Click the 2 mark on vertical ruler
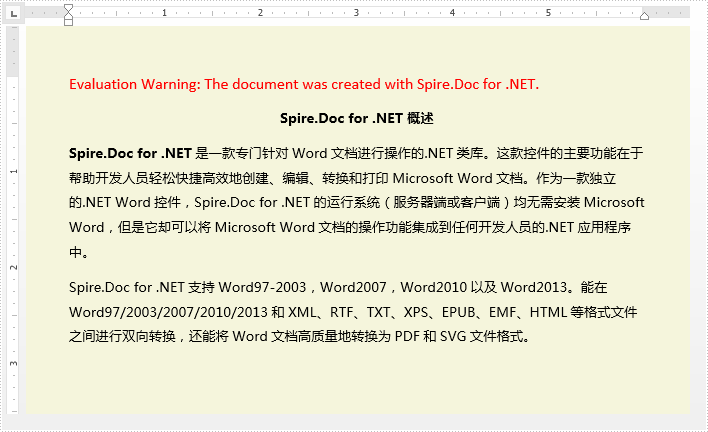 (x=14, y=267)
